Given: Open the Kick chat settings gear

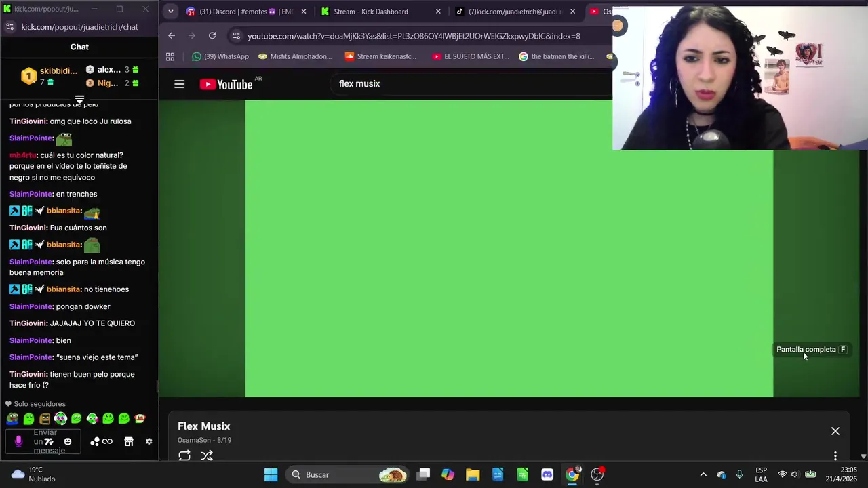Looking at the screenshot, I should pos(149,442).
